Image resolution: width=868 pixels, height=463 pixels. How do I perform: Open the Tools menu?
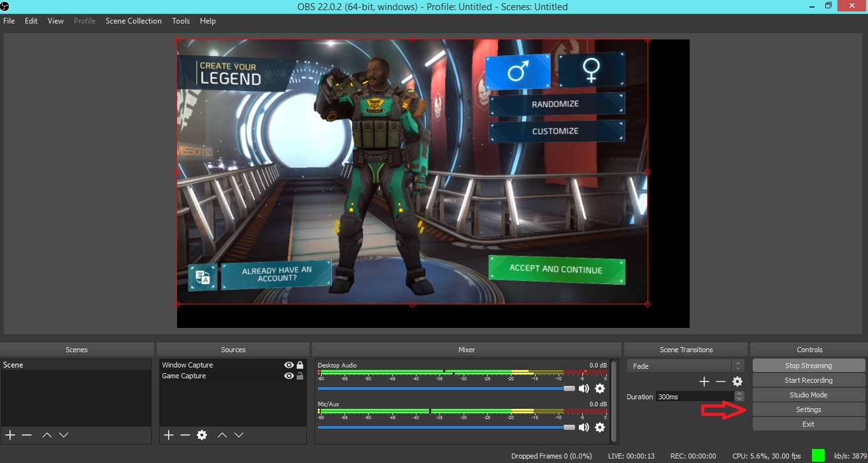click(x=181, y=21)
